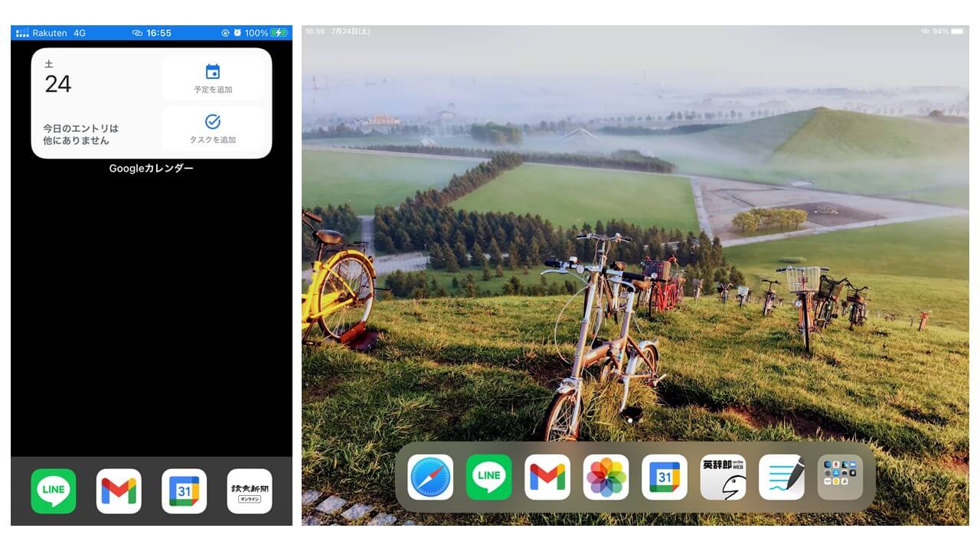
Task: Tap the personal hotspot link icon on iPhone
Action: click(x=138, y=33)
